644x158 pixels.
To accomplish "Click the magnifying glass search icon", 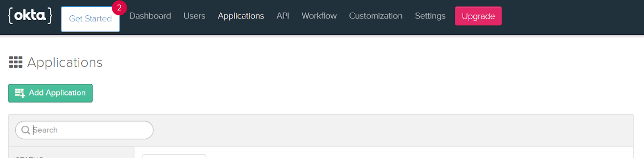I will pyautogui.click(x=25, y=130).
